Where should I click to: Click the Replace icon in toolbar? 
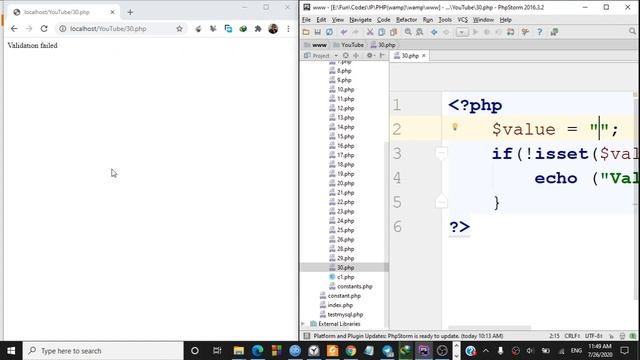[419, 32]
